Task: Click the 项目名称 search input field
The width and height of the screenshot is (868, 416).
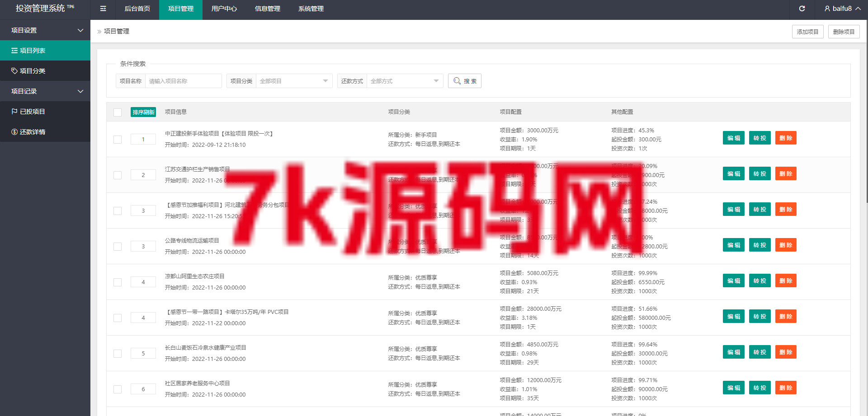Action: [x=183, y=81]
